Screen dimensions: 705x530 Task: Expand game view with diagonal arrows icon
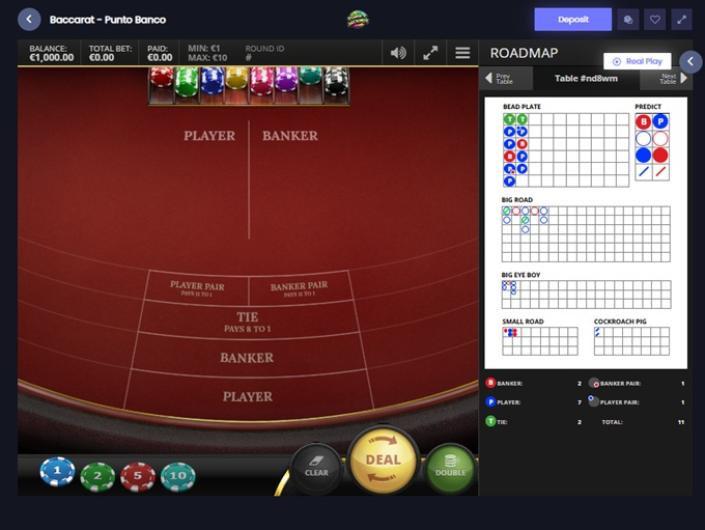click(x=430, y=53)
